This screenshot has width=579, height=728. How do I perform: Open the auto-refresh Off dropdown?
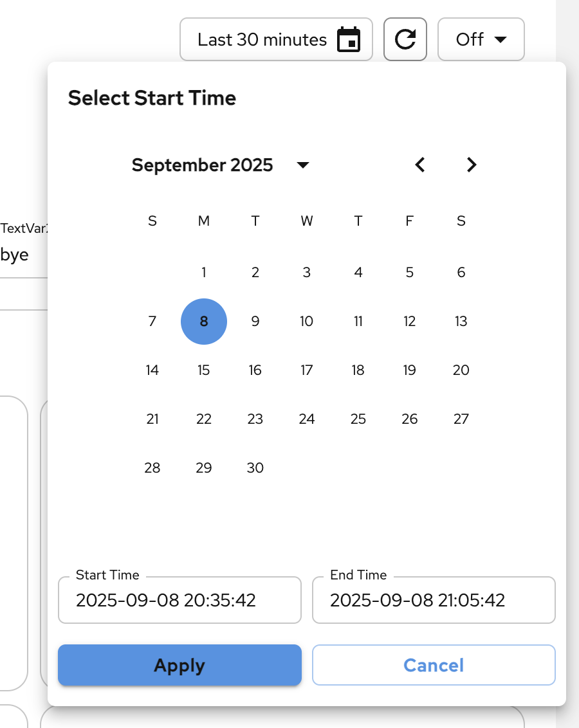coord(481,39)
